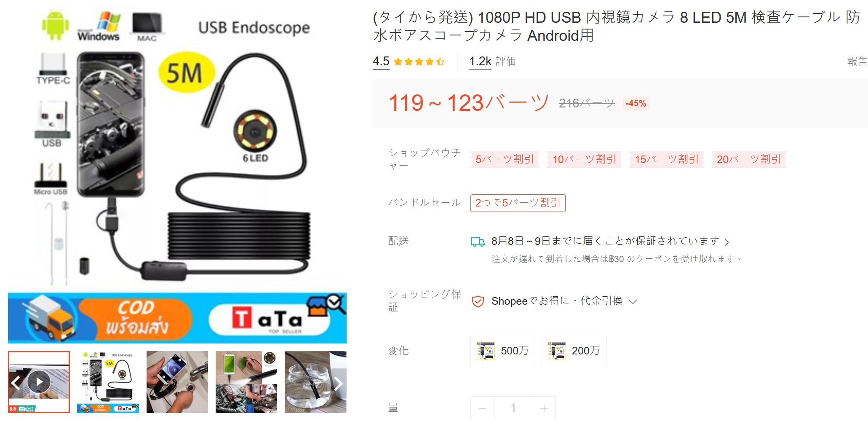Claim the 20バーツ割引 shop voucher
The height and width of the screenshot is (421, 868).
tap(749, 159)
